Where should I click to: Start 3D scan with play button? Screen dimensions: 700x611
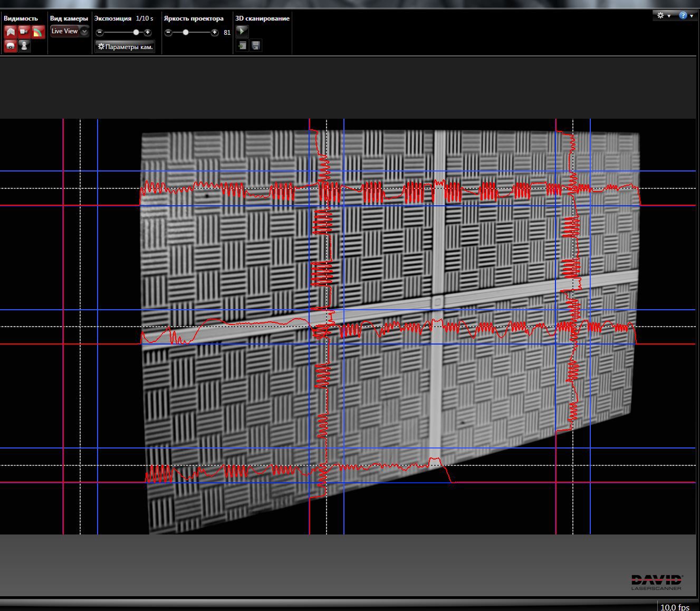(242, 31)
